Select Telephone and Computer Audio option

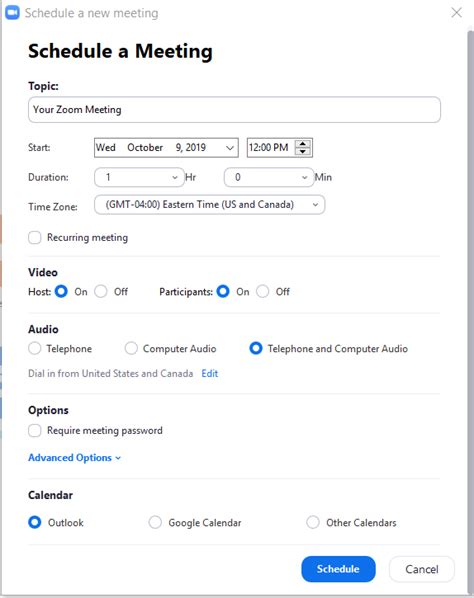(x=256, y=349)
